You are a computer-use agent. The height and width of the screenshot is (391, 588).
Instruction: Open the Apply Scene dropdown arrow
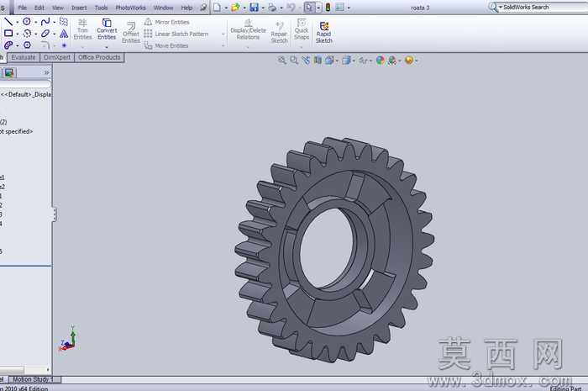(x=400, y=61)
